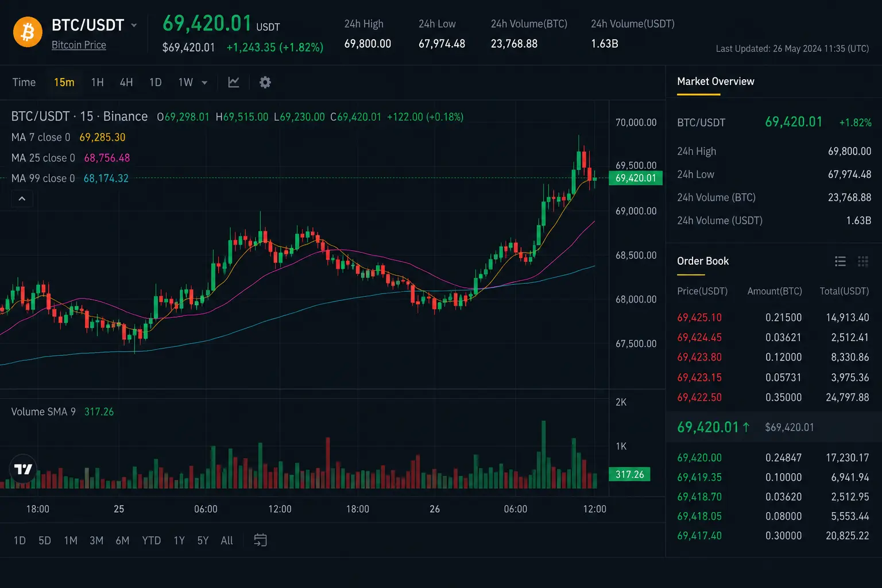Click the BTC/USDT · 15 · Binance chart title

click(79, 117)
